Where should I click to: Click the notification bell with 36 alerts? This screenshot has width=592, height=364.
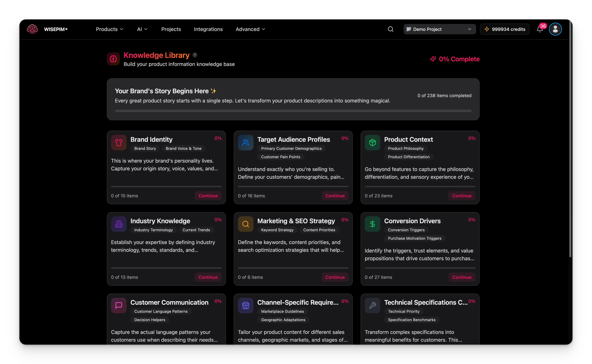click(x=540, y=29)
